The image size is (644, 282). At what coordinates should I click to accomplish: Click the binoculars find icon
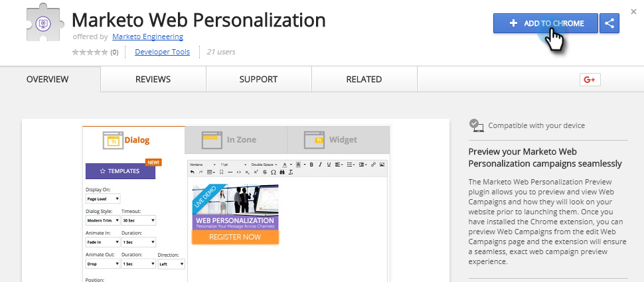pyautogui.click(x=282, y=172)
